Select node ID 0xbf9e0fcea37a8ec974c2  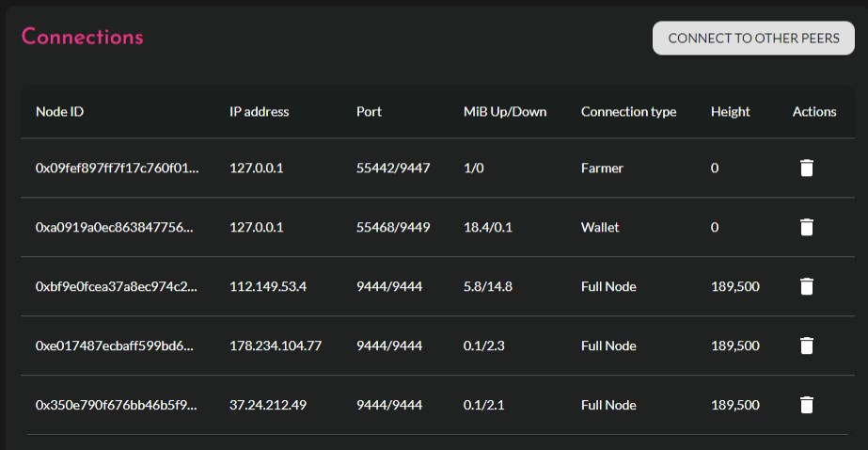point(117,286)
